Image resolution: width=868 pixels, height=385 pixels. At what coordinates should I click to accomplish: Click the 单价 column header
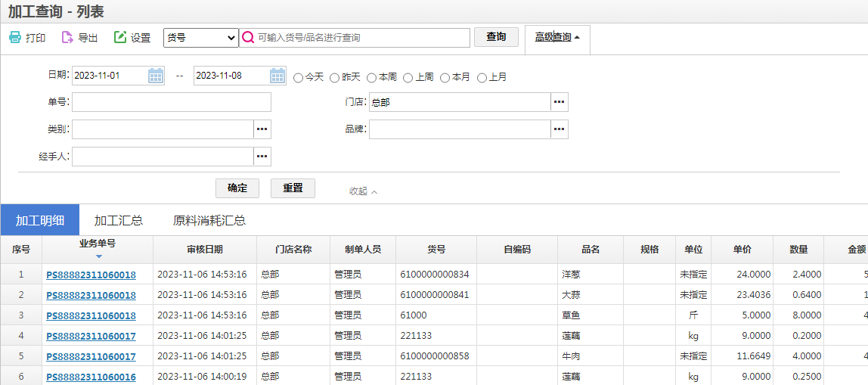coord(742,250)
